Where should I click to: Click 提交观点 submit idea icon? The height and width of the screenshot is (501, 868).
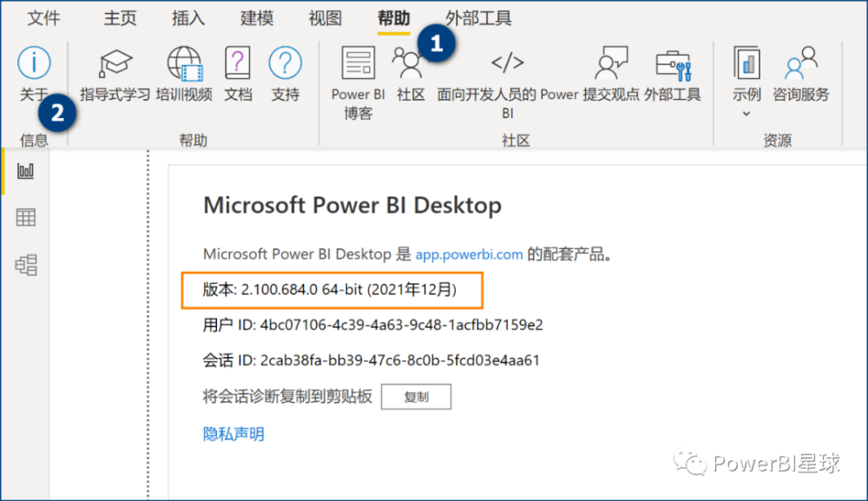(610, 63)
